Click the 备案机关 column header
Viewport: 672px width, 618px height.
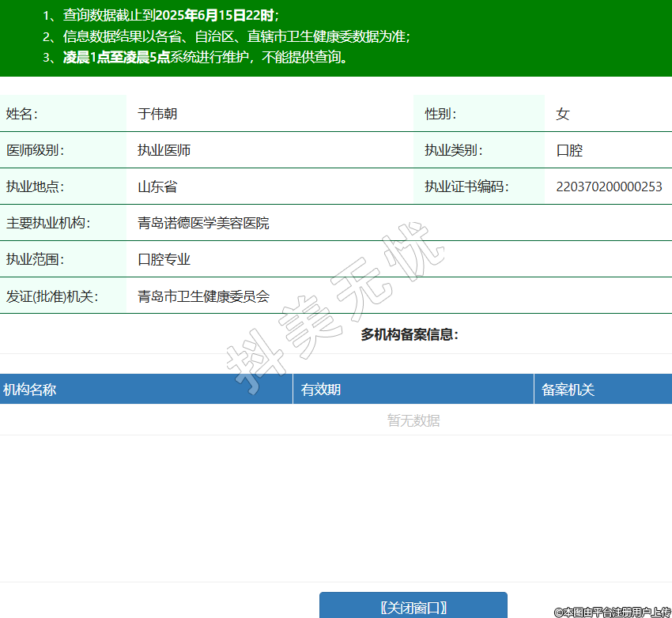(x=568, y=389)
